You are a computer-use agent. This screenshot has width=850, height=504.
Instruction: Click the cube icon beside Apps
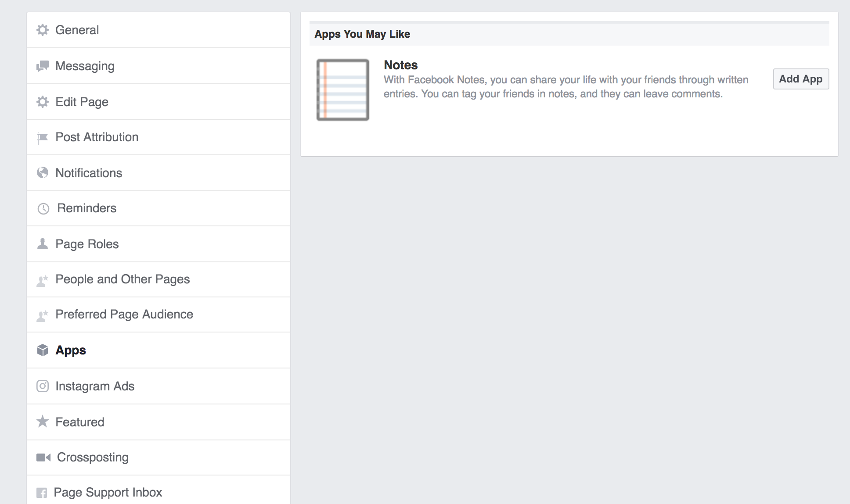pyautogui.click(x=43, y=350)
